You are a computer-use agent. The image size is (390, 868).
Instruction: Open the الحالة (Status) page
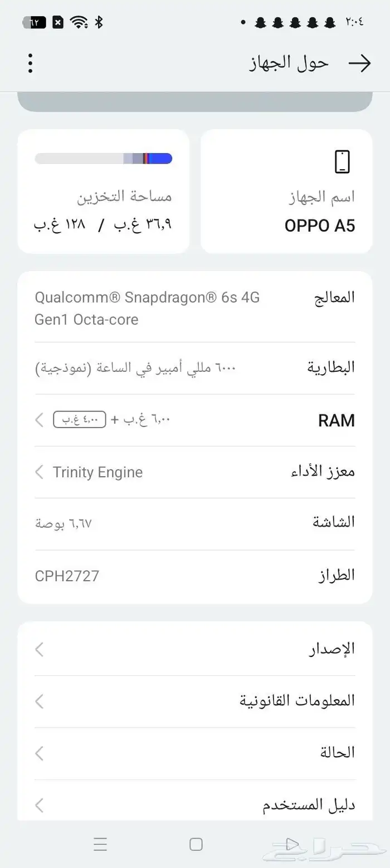tap(195, 752)
